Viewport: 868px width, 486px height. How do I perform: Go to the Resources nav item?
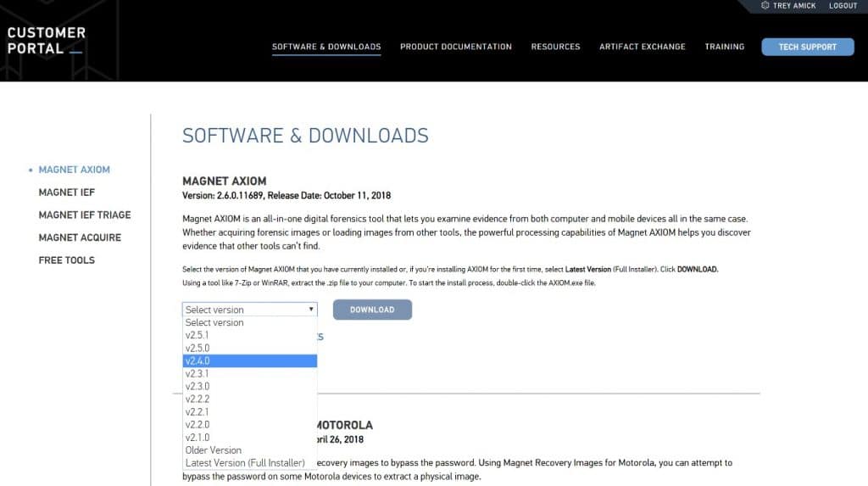pyautogui.click(x=555, y=47)
